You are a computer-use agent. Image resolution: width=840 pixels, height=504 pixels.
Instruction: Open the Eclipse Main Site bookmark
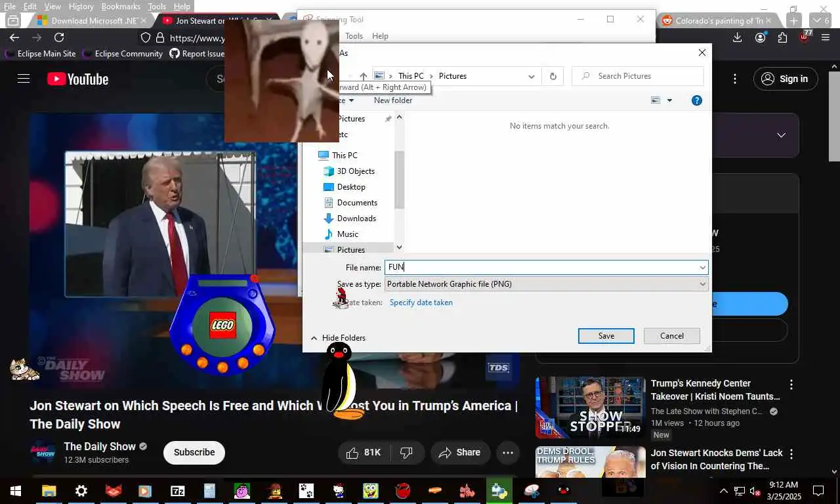pos(40,54)
